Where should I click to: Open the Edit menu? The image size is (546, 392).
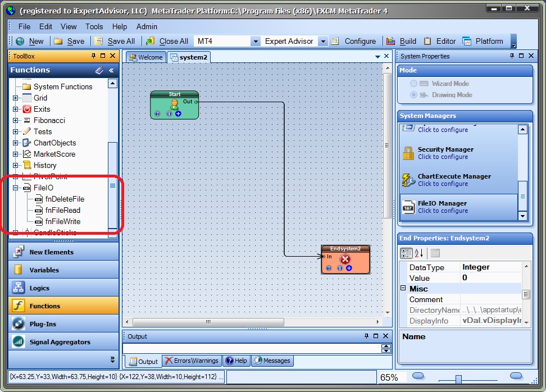tap(46, 26)
